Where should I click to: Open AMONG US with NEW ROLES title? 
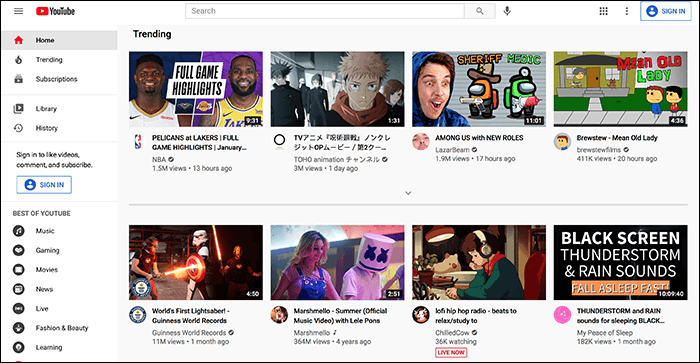[x=479, y=138]
